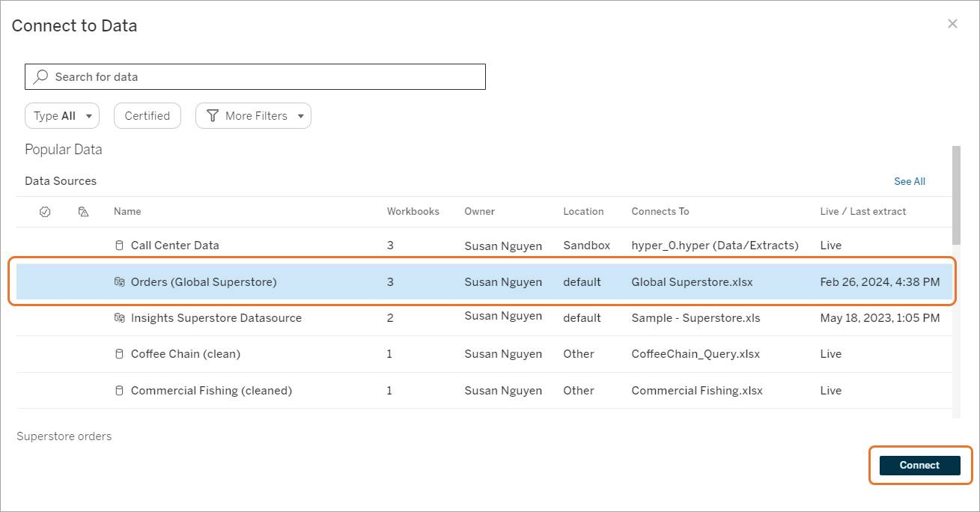The image size is (980, 512).
Task: Sort by the Workbooks column header
Action: (x=413, y=212)
